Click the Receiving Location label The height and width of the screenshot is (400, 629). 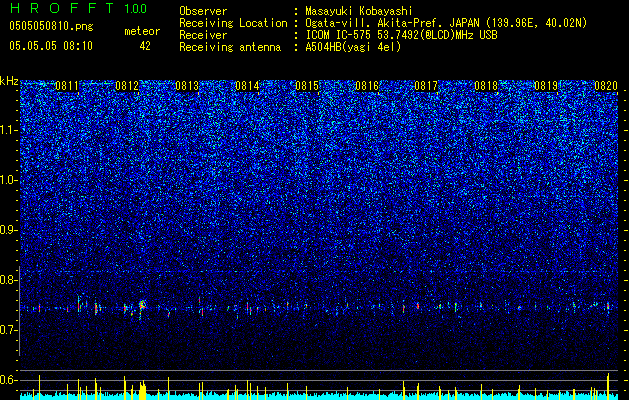tap(233, 23)
